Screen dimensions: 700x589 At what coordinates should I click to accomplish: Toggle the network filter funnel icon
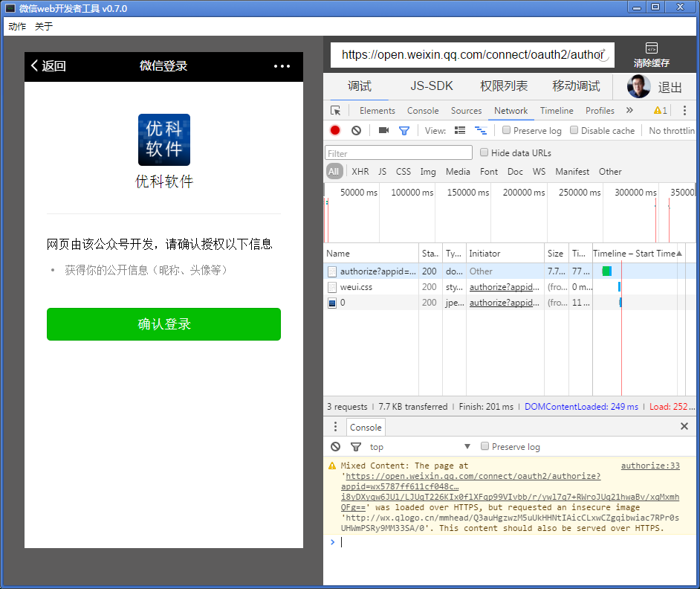click(404, 130)
